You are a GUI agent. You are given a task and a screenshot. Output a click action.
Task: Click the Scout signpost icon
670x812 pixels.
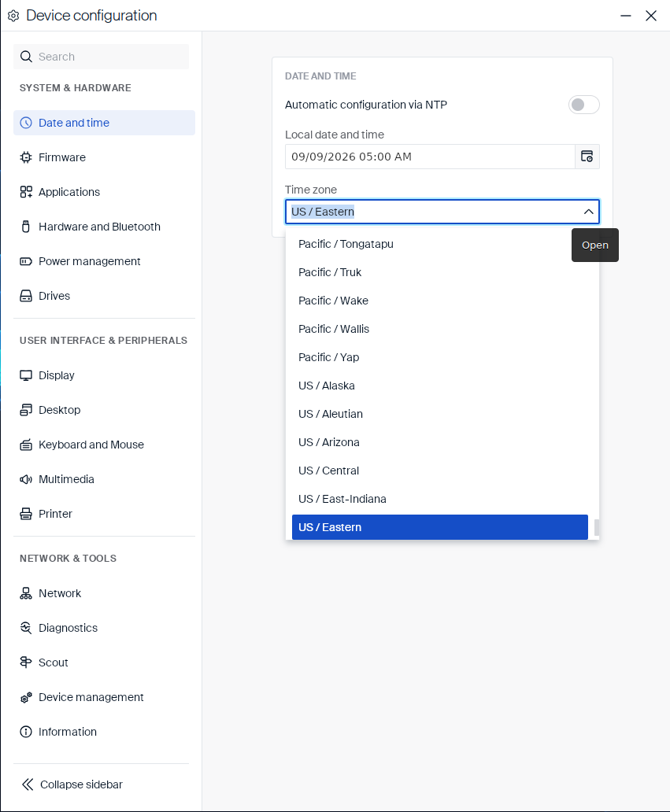pyautogui.click(x=26, y=663)
